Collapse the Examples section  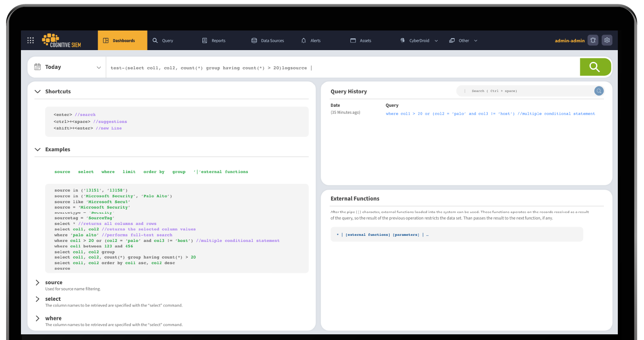tap(38, 150)
